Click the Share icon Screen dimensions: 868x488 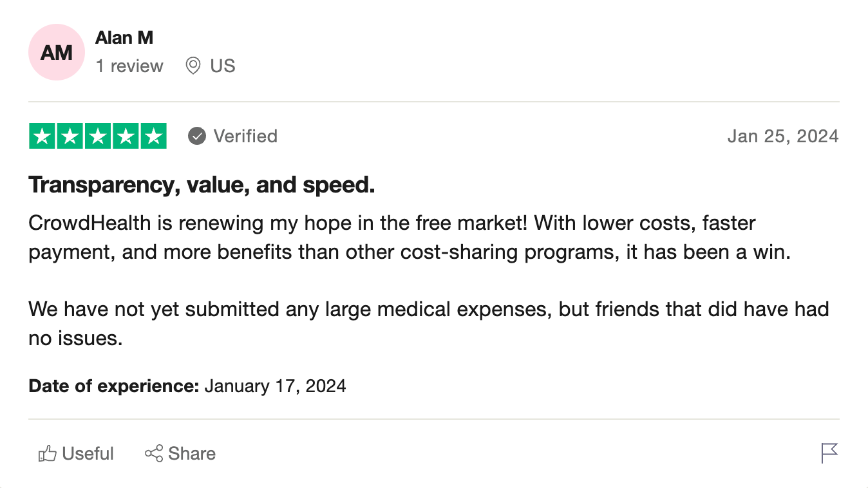pyautogui.click(x=154, y=453)
